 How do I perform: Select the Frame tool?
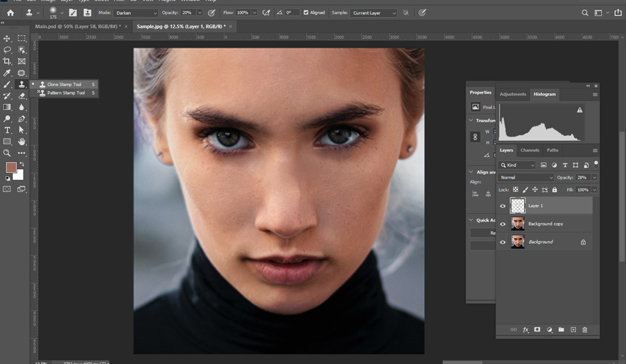(21, 62)
